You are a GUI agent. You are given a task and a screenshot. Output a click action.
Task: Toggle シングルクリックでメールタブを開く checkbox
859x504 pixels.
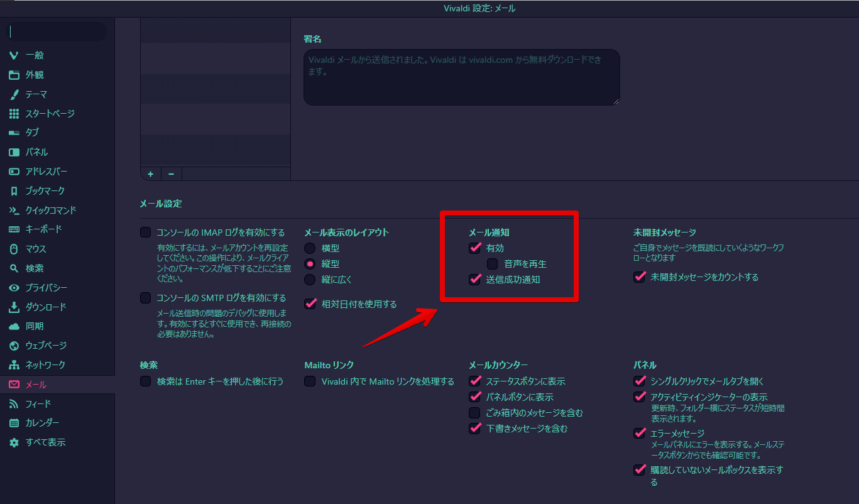point(640,381)
